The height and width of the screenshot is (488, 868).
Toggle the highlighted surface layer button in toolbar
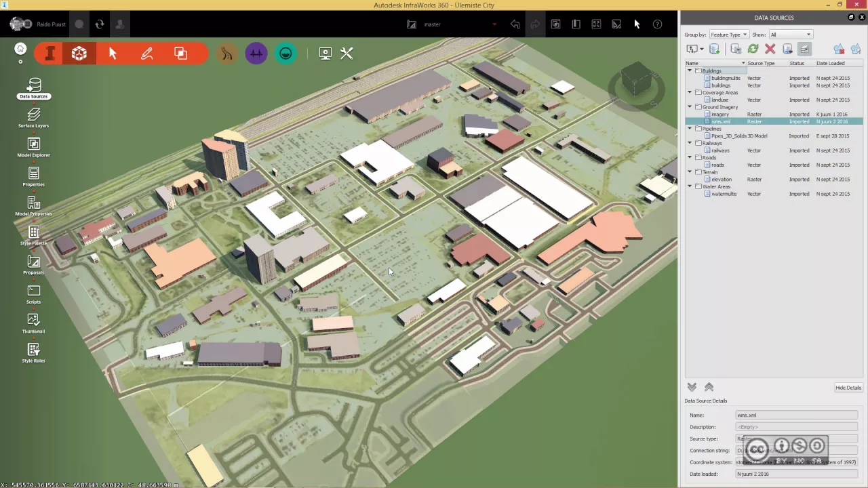click(x=804, y=49)
